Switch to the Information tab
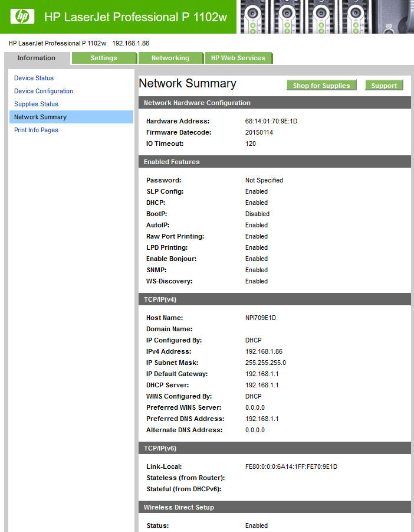Screen dimensions: 414x532 [x=37, y=58]
